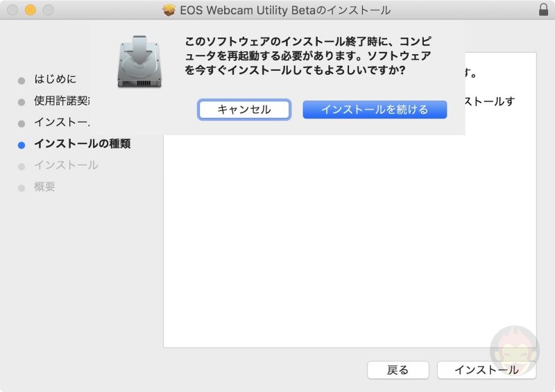Click the lock icon in the title bar
Viewport: 555px width, 392px height.
(543, 10)
